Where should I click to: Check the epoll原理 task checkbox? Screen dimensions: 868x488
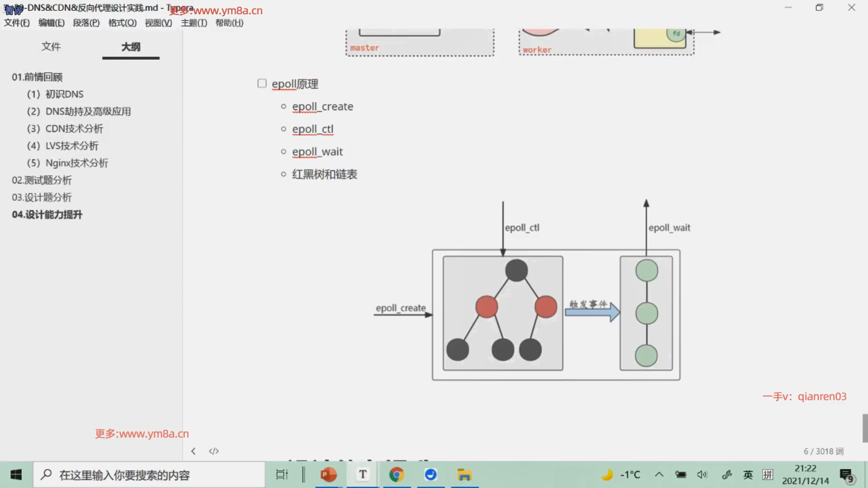[262, 83]
